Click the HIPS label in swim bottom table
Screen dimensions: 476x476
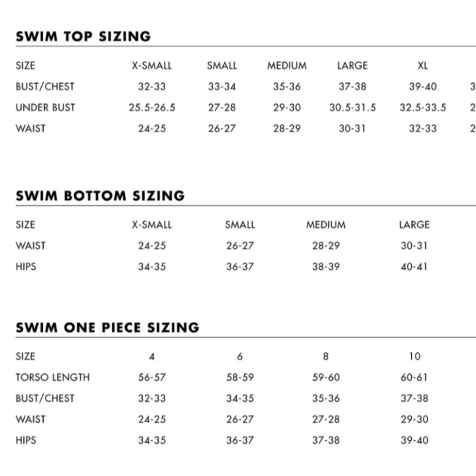[26, 267]
